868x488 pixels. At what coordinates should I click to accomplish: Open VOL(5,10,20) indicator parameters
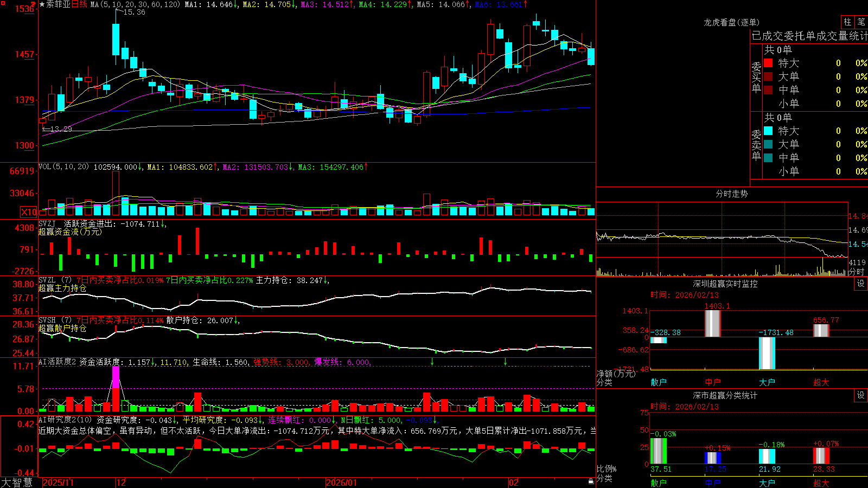[63, 166]
